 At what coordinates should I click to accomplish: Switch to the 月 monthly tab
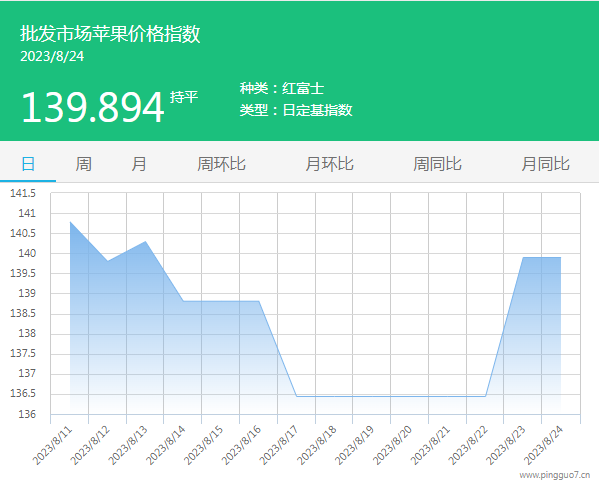pos(139,164)
